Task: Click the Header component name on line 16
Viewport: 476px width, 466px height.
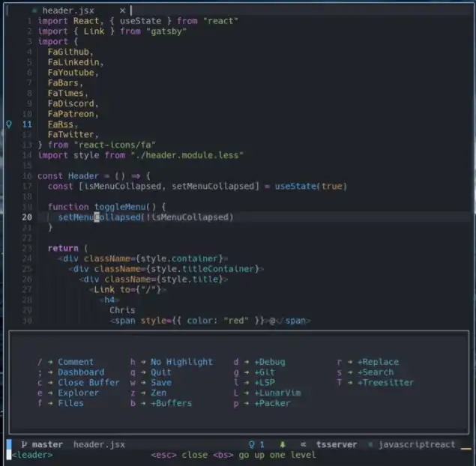Action: (x=83, y=176)
